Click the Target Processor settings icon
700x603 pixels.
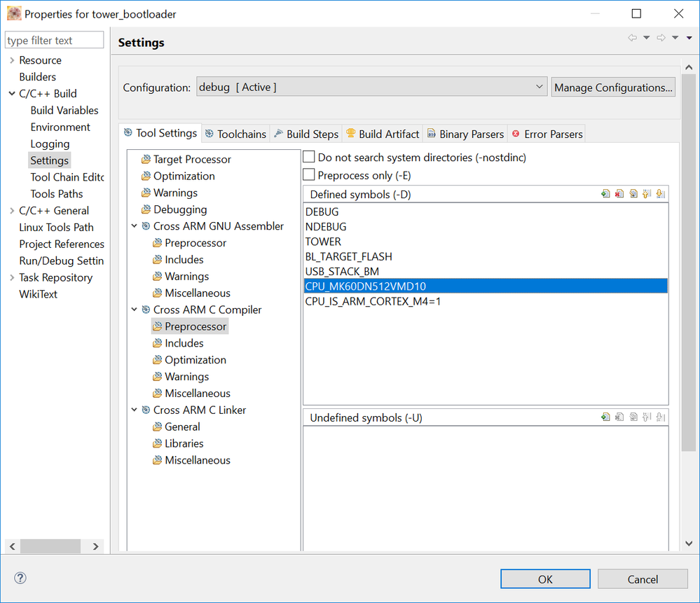pos(146,160)
